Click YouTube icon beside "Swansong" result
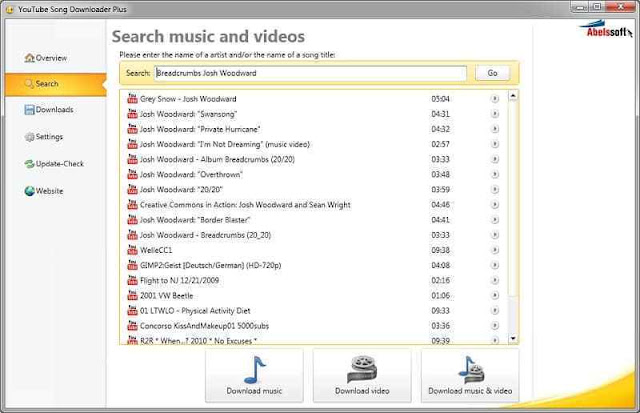640x413 pixels. click(132, 113)
